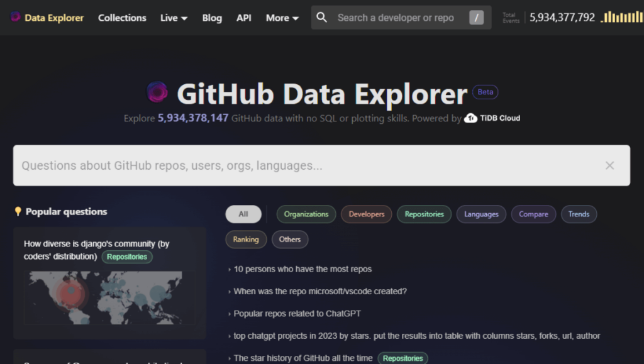The width and height of the screenshot is (644, 364).
Task: Expand the More dropdown menu
Action: [x=282, y=18]
